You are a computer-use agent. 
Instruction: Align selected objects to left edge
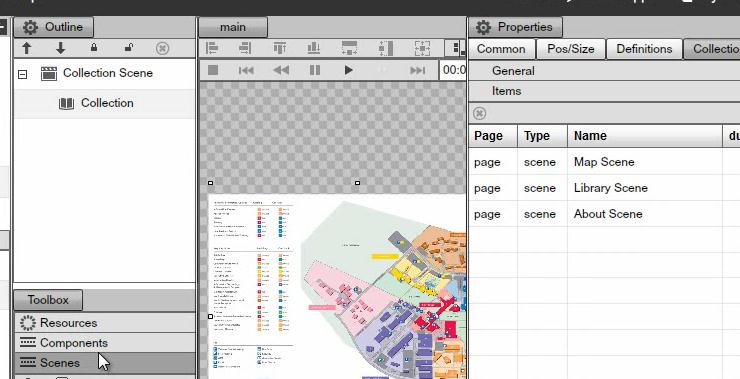coord(212,48)
